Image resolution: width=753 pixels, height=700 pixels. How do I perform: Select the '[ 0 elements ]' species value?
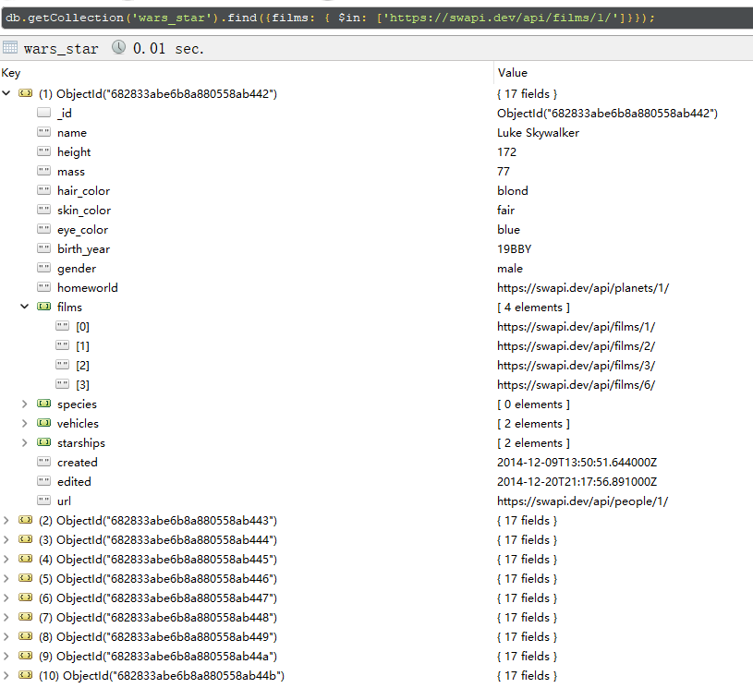(x=533, y=404)
